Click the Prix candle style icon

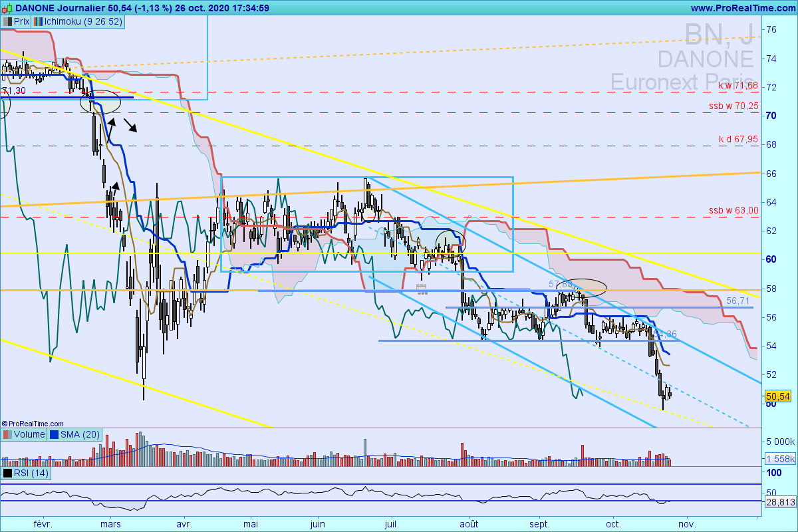(x=7, y=21)
